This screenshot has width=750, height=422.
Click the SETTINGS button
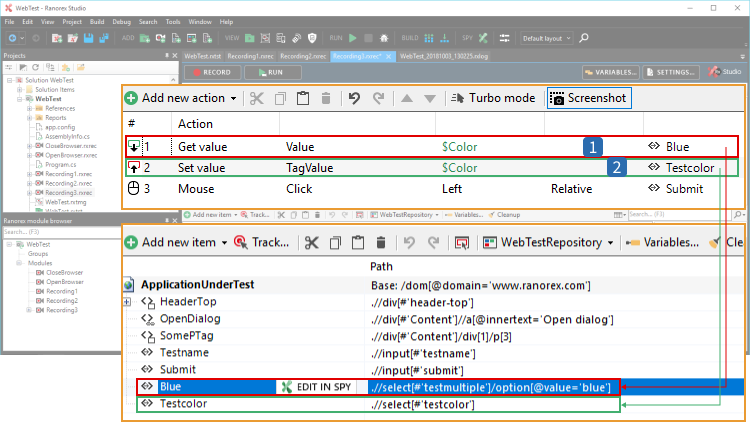pos(671,72)
